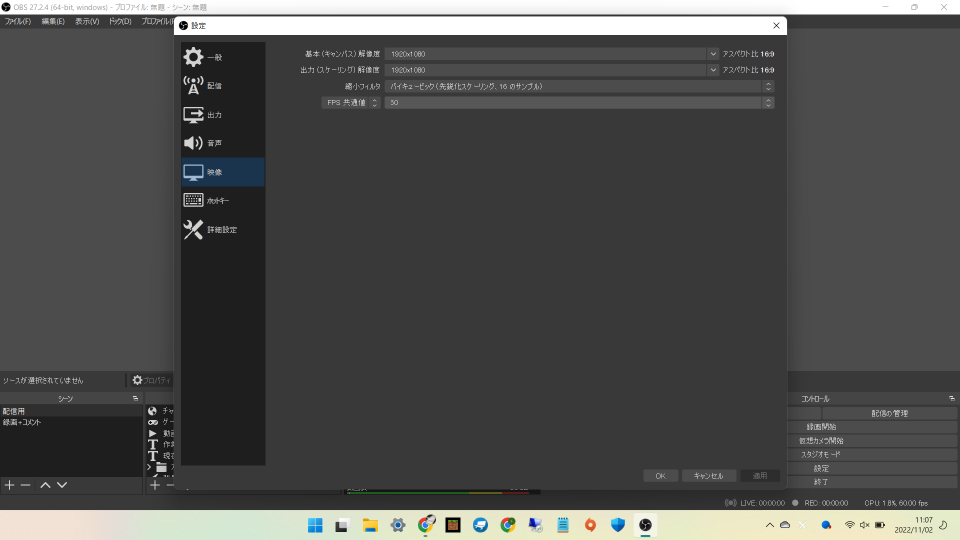960x540 pixels.
Task: Open the Windows Start menu
Action: coord(315,525)
